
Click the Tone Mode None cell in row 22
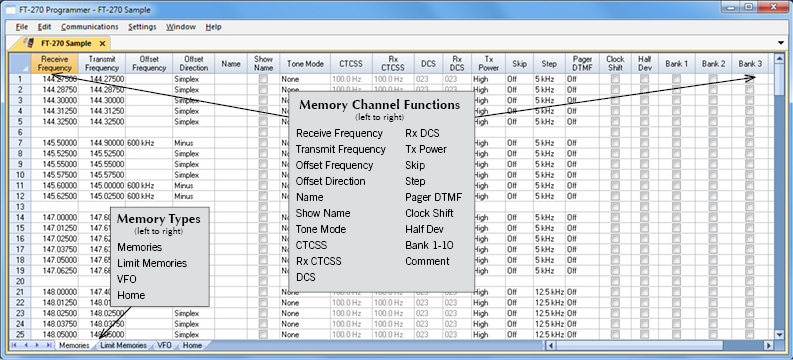pyautogui.click(x=305, y=302)
